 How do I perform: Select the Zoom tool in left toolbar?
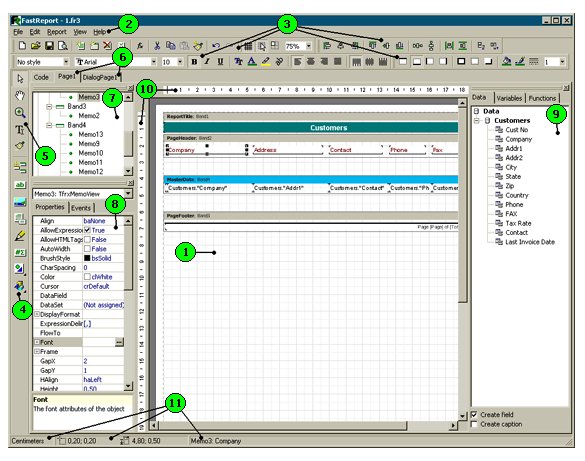[20, 113]
